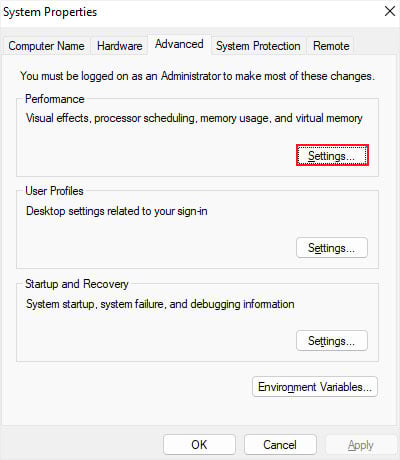
Task: Click the User Profiles group label
Action: (x=54, y=191)
